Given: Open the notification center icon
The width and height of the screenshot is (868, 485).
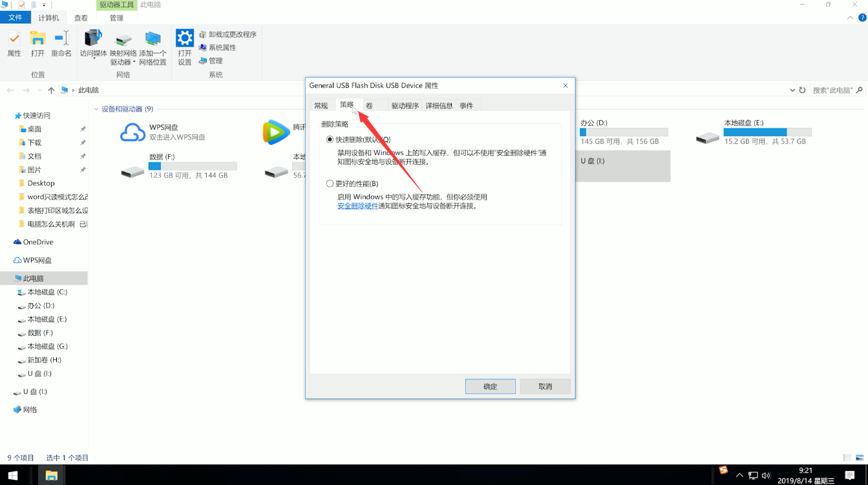Looking at the screenshot, I should point(850,475).
